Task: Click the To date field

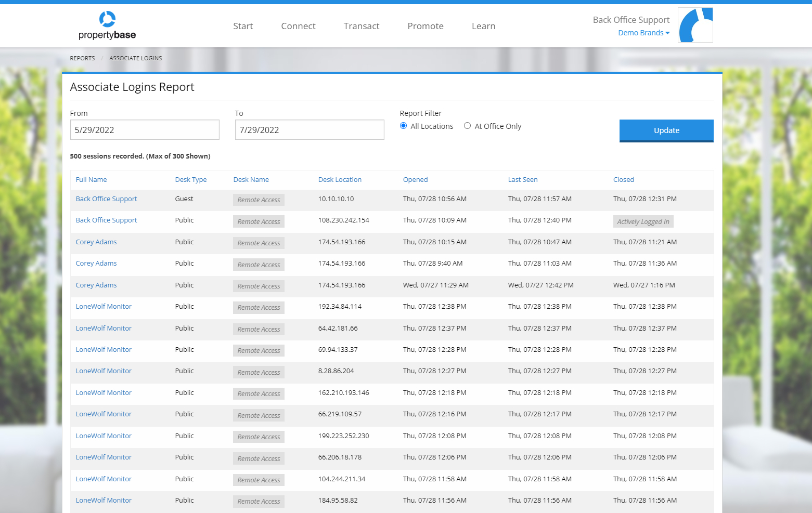Action: coord(309,129)
